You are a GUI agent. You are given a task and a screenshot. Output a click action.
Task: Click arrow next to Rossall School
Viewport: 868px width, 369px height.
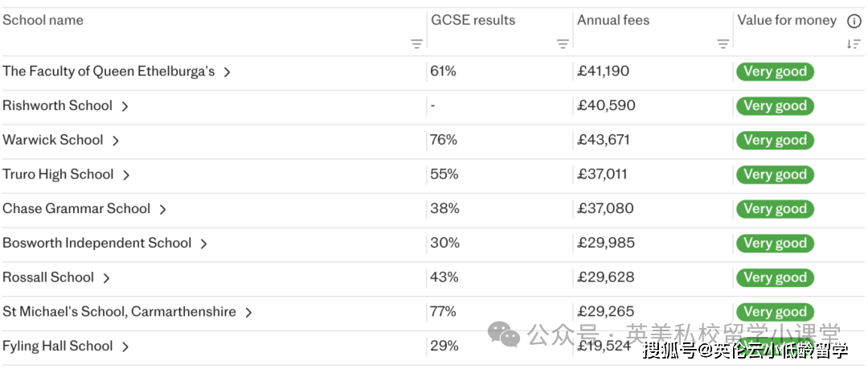coord(106,278)
